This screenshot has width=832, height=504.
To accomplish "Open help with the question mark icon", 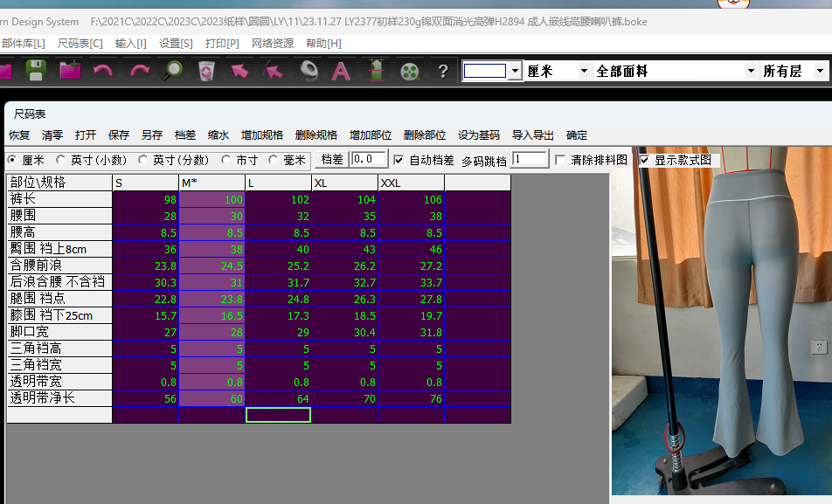I will point(443,71).
